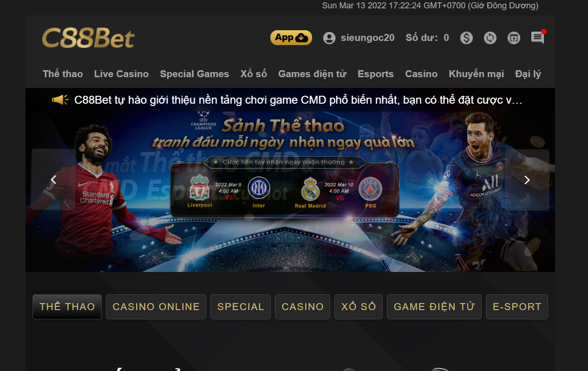
Task: Select the E-SPORT tab
Action: coord(517,307)
